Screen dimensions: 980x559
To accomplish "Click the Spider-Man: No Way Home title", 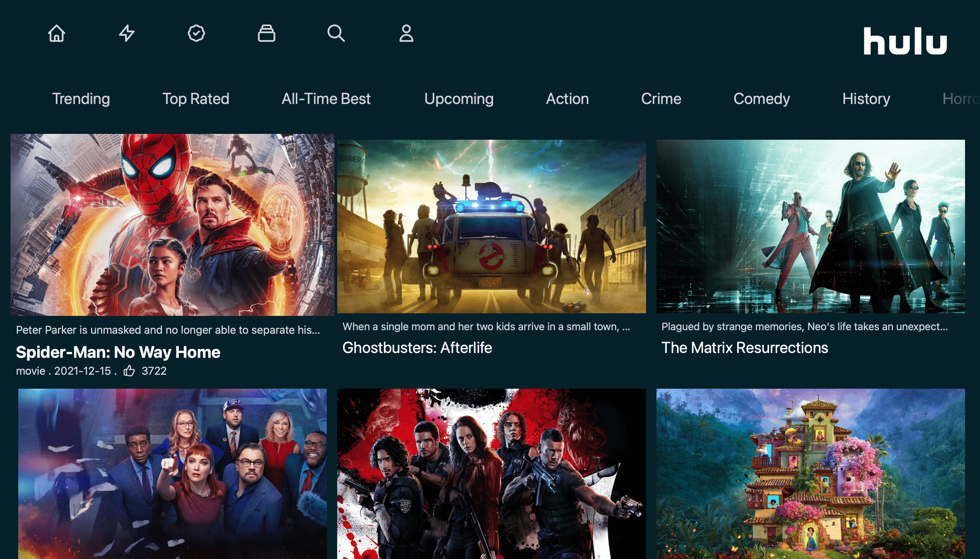I will pos(118,352).
